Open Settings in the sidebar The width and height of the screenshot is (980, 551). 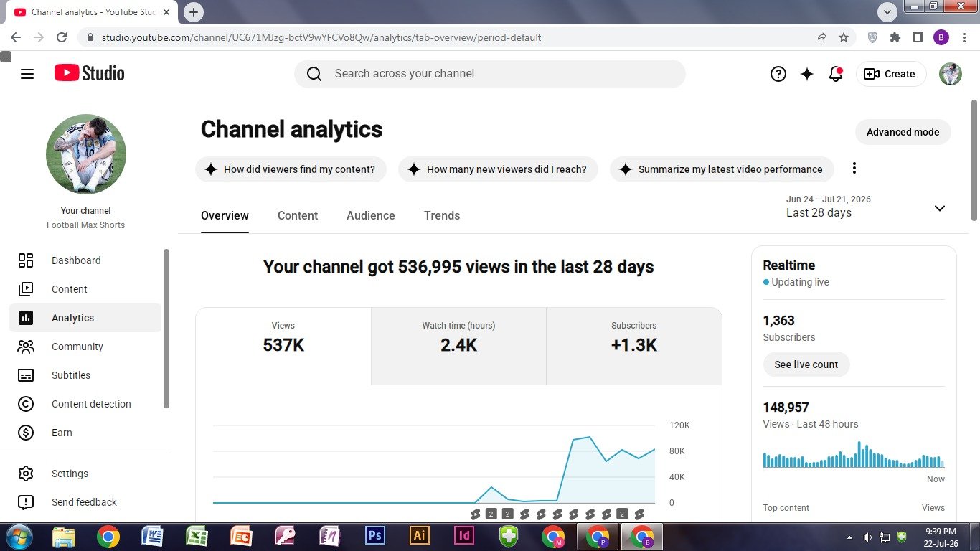coord(85,474)
